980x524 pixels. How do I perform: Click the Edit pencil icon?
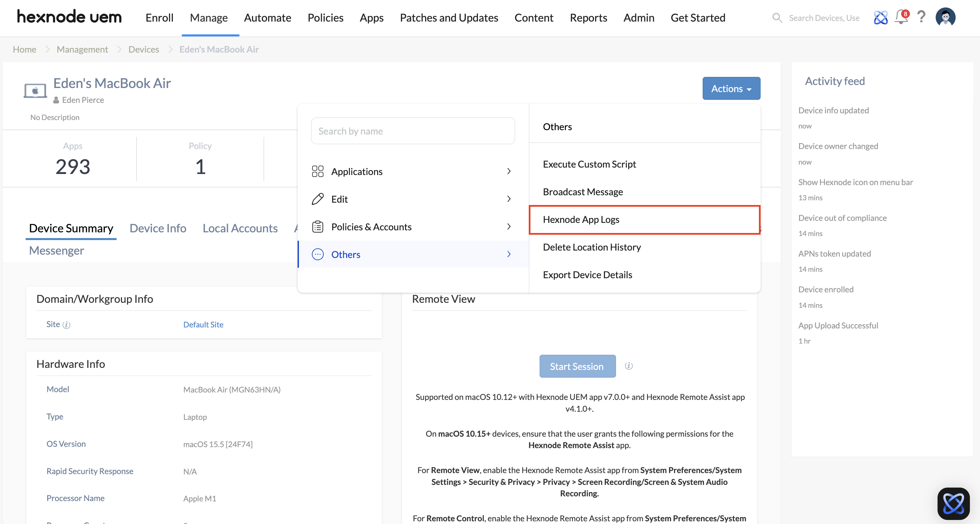[x=318, y=199]
